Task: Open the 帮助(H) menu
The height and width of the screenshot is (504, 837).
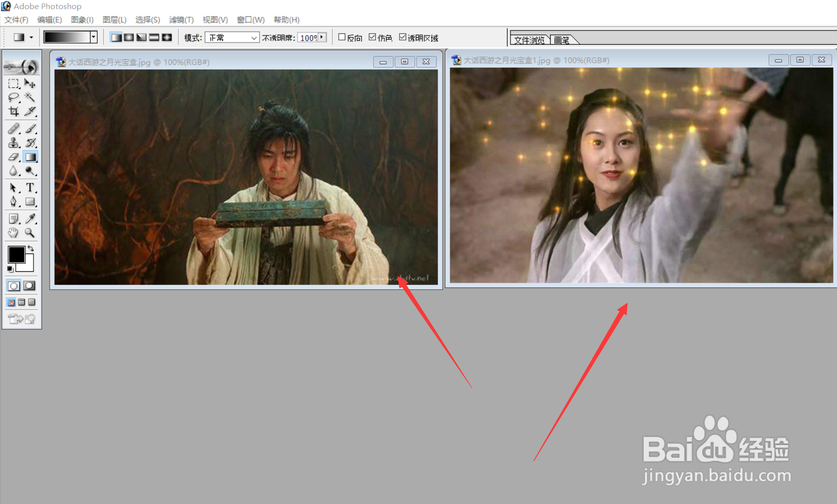Action: pos(286,20)
